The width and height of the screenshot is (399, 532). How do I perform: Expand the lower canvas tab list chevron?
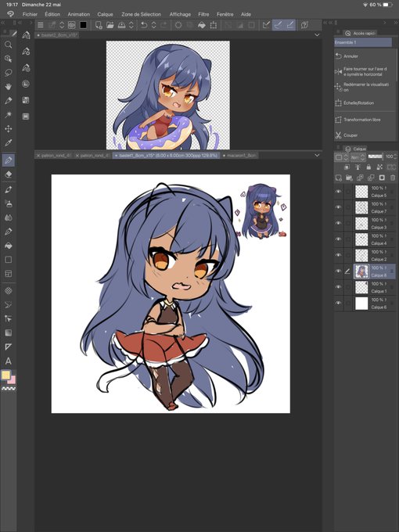click(317, 155)
